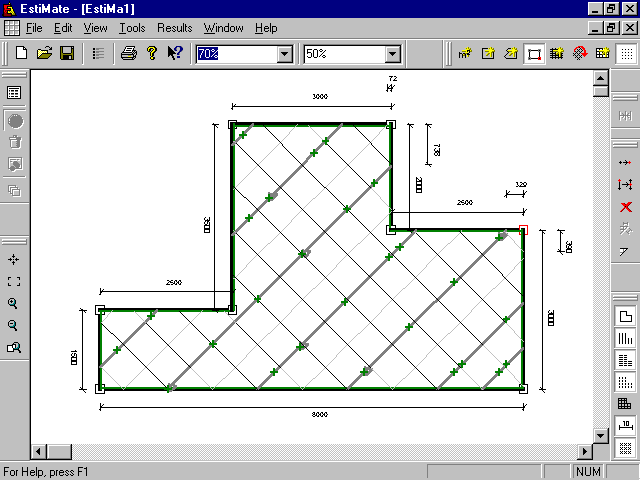640x480 pixels.
Task: Toggle the text rows layer button
Action: tap(625, 360)
